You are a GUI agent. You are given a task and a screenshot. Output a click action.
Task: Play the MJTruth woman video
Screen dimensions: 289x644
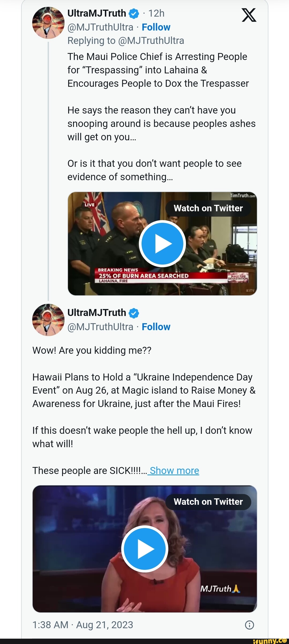[145, 549]
